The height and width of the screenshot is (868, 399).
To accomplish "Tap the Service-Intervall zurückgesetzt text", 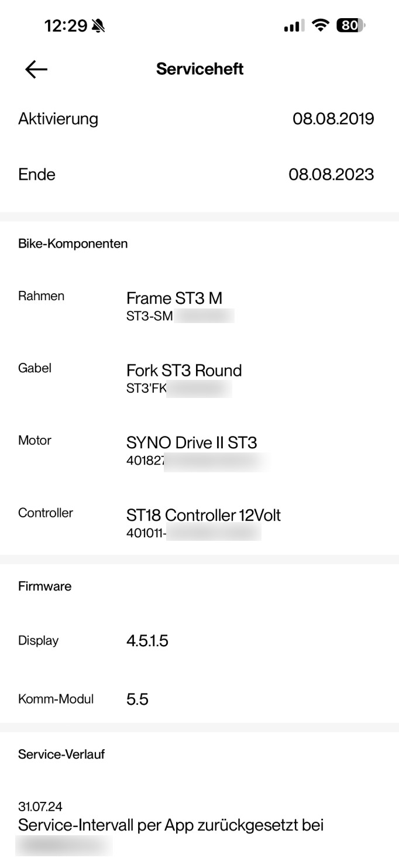I will (x=171, y=825).
